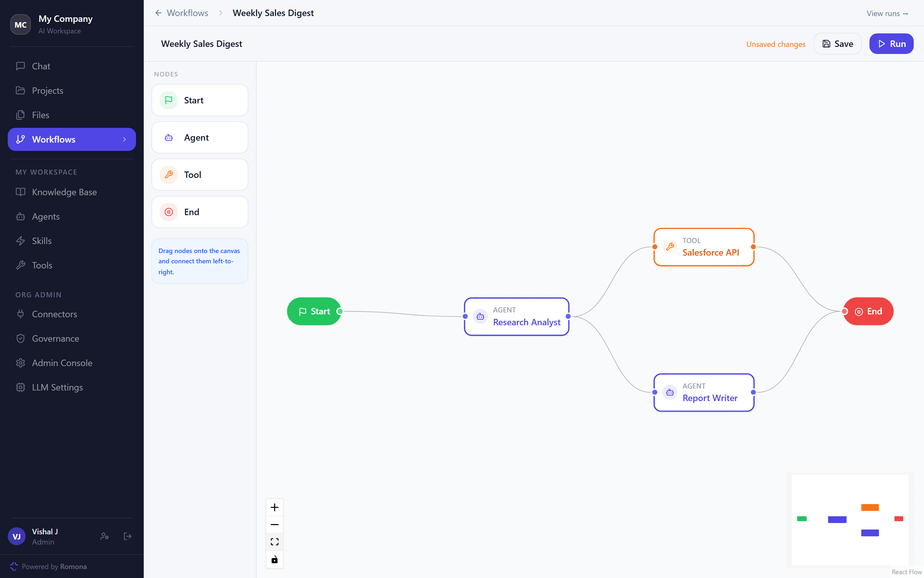Click the MC company avatar

tap(21, 24)
